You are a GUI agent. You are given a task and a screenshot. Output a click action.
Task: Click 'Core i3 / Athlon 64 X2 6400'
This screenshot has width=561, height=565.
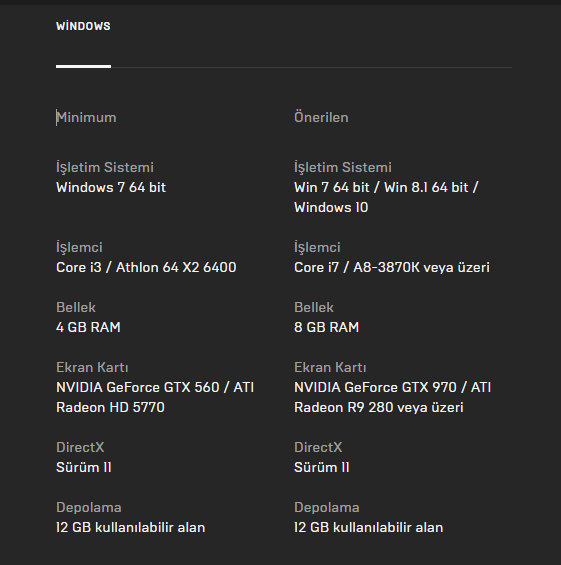pyautogui.click(x=146, y=267)
